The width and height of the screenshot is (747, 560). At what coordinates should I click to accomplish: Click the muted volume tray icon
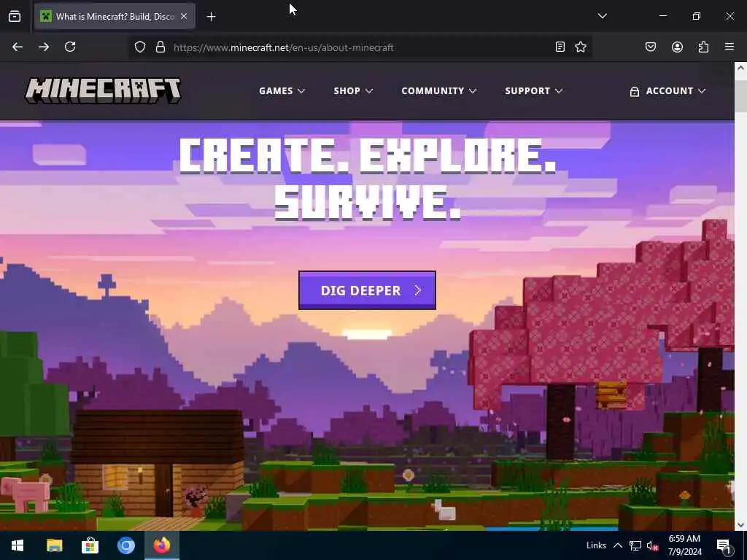tap(652, 545)
